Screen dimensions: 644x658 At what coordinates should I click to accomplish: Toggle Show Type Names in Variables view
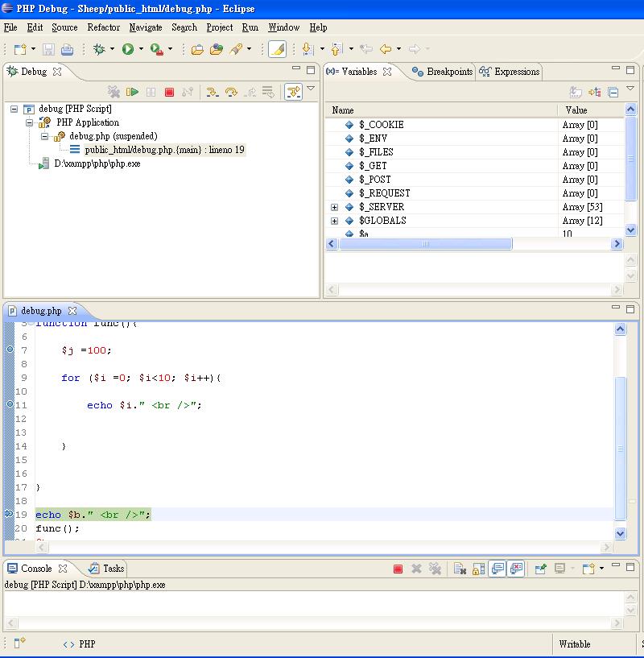click(x=576, y=92)
